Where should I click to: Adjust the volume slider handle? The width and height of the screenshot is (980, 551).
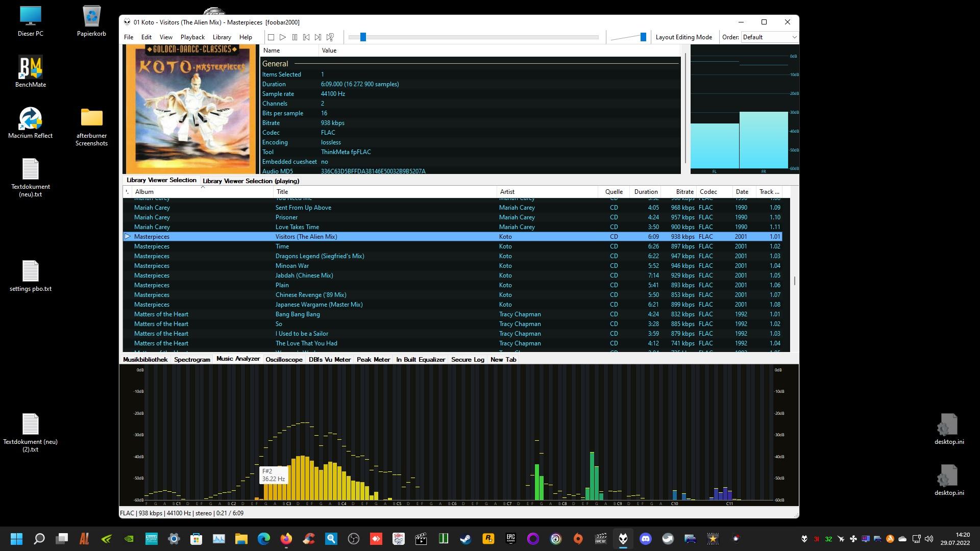point(643,37)
